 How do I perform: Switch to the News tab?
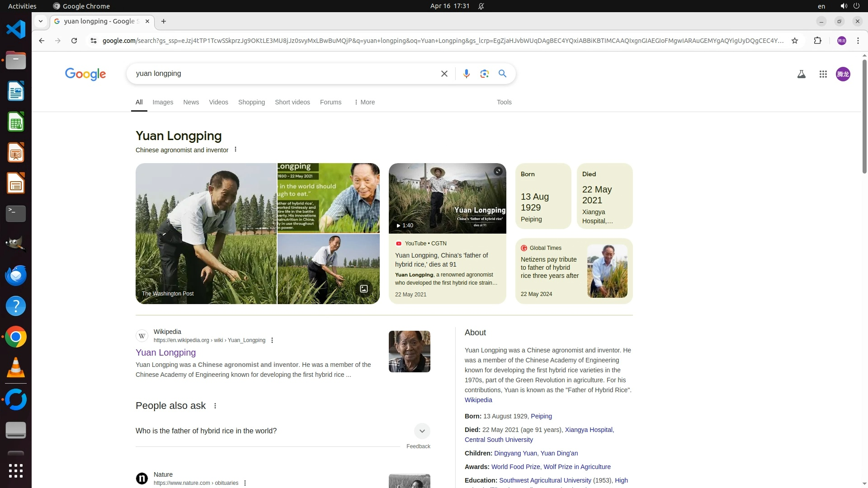click(x=191, y=102)
